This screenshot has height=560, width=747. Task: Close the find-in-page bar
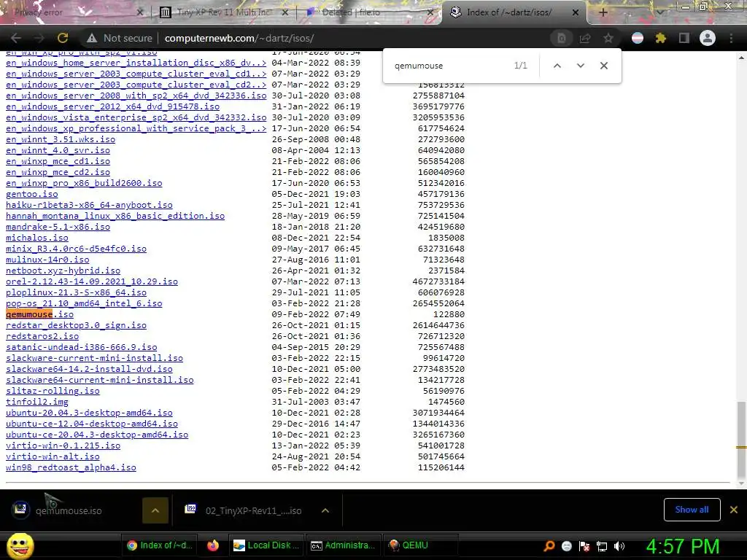[603, 66]
